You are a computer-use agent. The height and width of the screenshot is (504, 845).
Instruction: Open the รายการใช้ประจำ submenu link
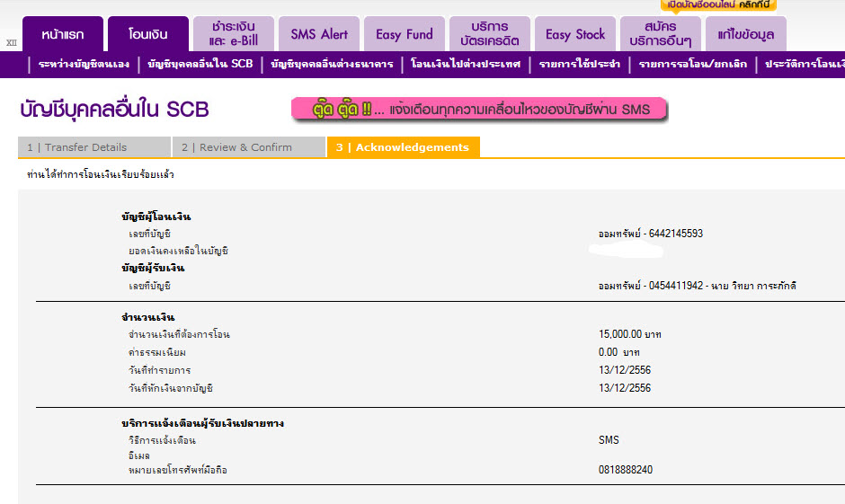coord(579,64)
